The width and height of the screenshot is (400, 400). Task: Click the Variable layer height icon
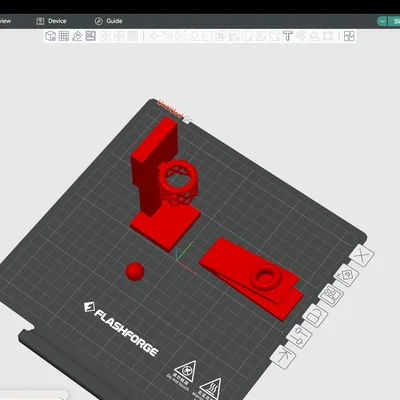(x=132, y=36)
